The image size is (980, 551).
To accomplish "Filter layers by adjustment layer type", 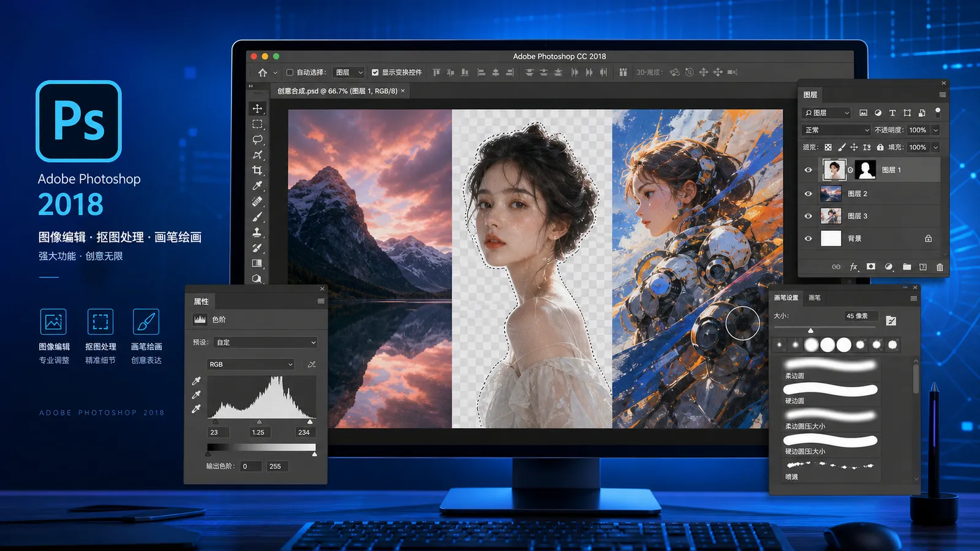I will click(878, 113).
